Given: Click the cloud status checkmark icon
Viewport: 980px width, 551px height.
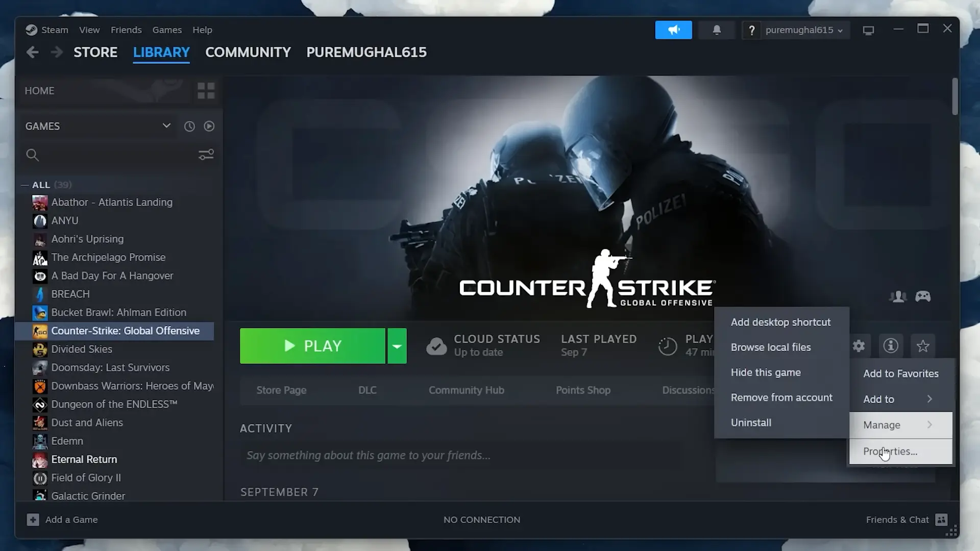Looking at the screenshot, I should [436, 346].
